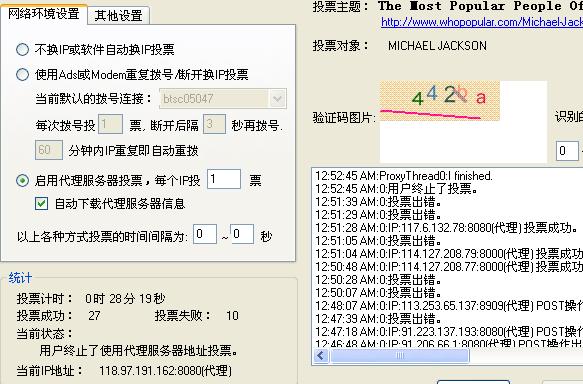Select log line with IP 91.223.137.193:8080
583x384 pixels.
coord(449,332)
